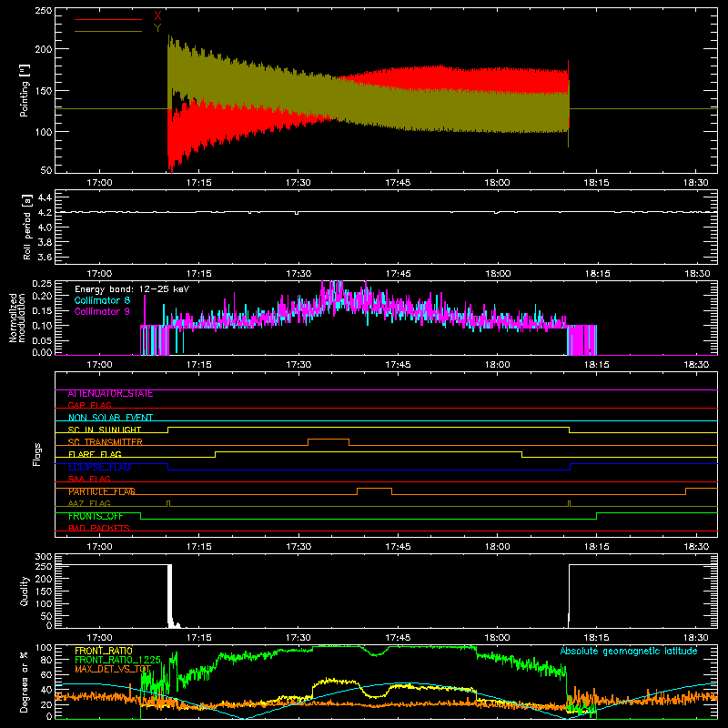Click the PARTICLE_FLAG label
This screenshot has width=728, height=728.
102,491
